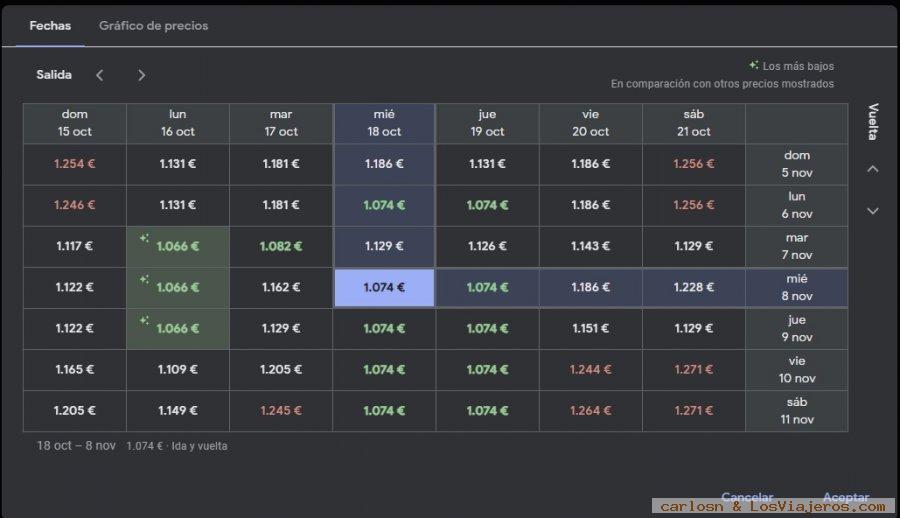Click the Los más bajos sparkle legend icon
Screen dimensions: 900x518
(x=754, y=65)
